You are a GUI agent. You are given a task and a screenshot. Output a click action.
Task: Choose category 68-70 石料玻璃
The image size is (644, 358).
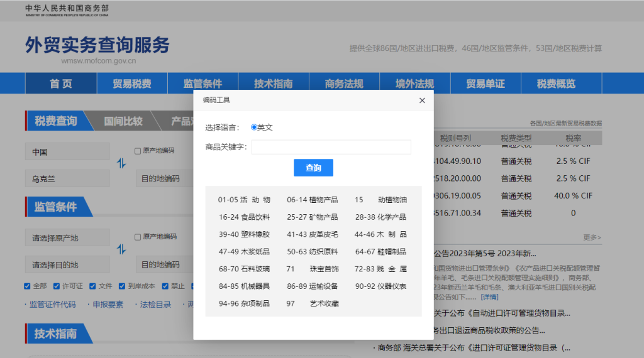(x=244, y=269)
